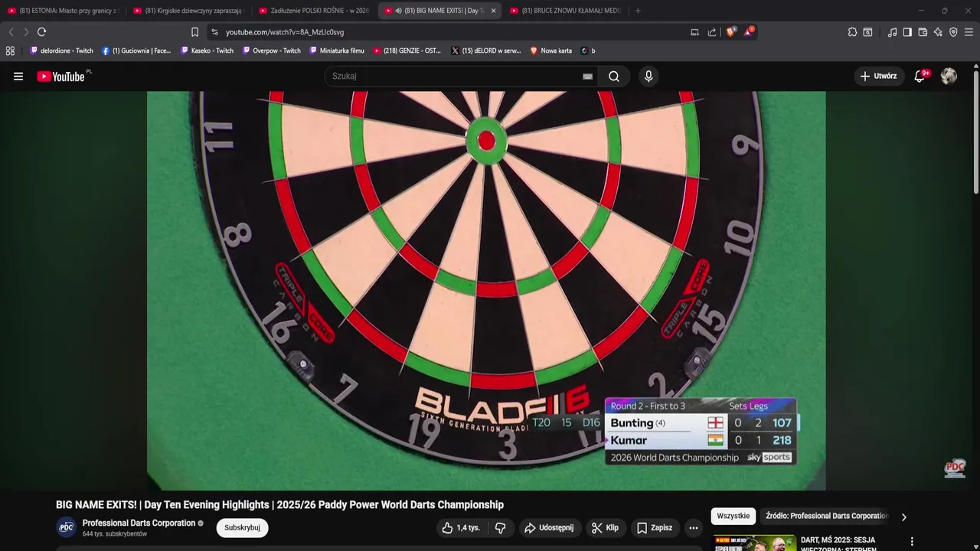Click the address bar URL
The width and height of the screenshot is (980, 551).
[285, 32]
